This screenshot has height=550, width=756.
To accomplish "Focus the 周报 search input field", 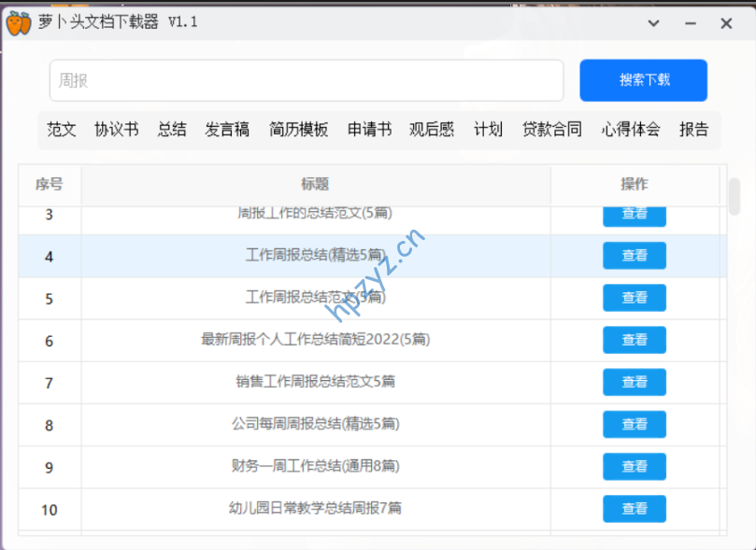I will point(307,81).
